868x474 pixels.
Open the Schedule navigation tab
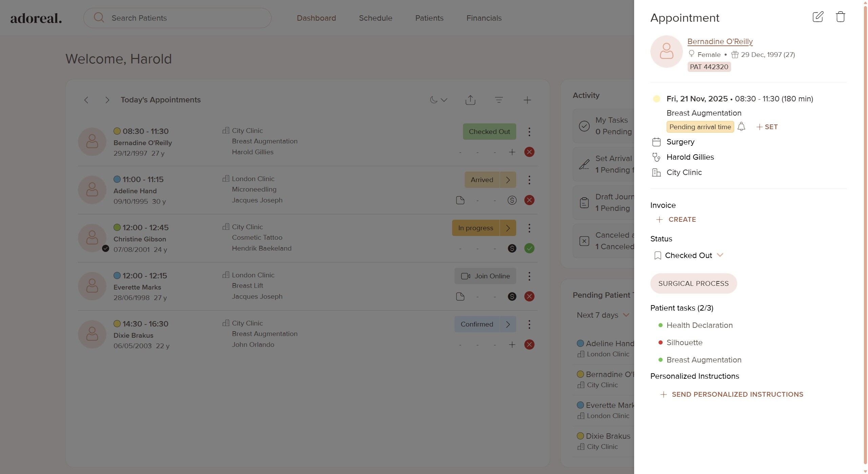[x=375, y=18]
